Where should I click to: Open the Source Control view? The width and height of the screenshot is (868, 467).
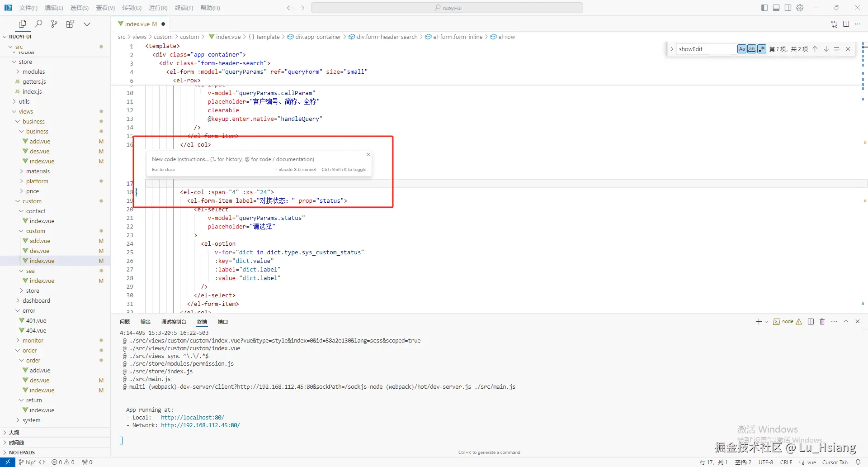pos(54,24)
